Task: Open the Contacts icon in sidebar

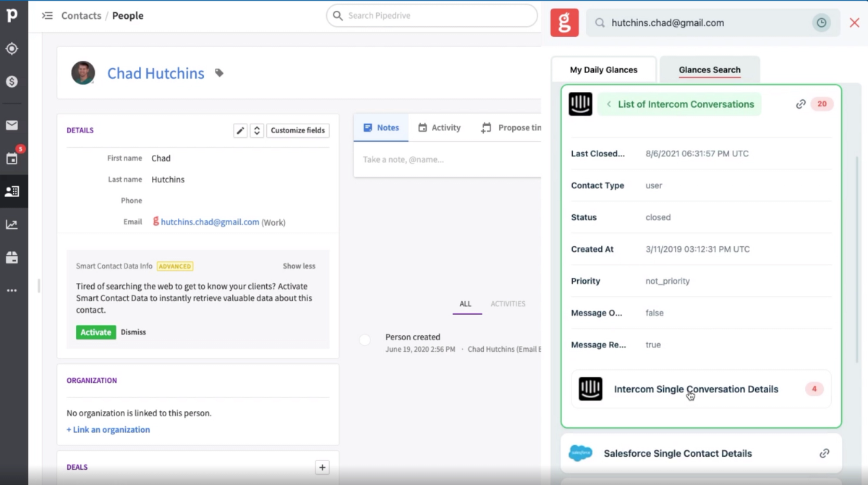Action: 12,191
